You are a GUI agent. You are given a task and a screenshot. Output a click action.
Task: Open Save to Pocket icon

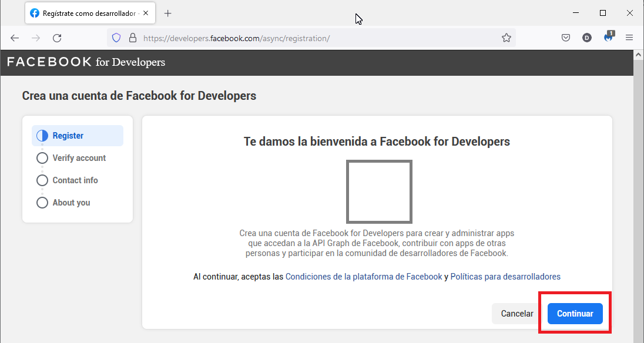click(566, 38)
